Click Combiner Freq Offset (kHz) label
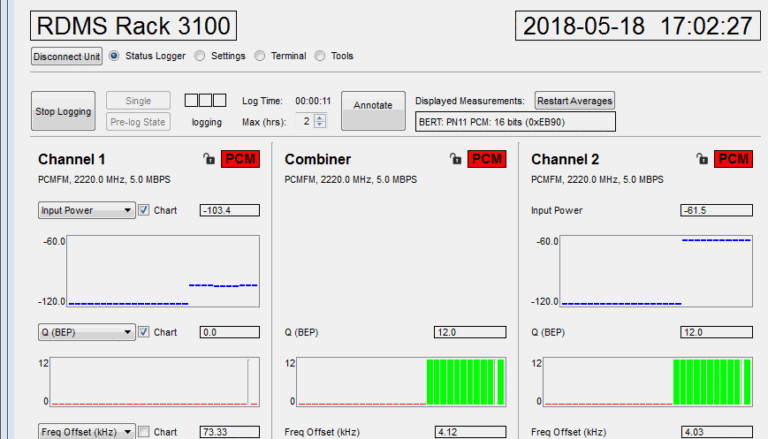The height and width of the screenshot is (439, 768). 322,432
